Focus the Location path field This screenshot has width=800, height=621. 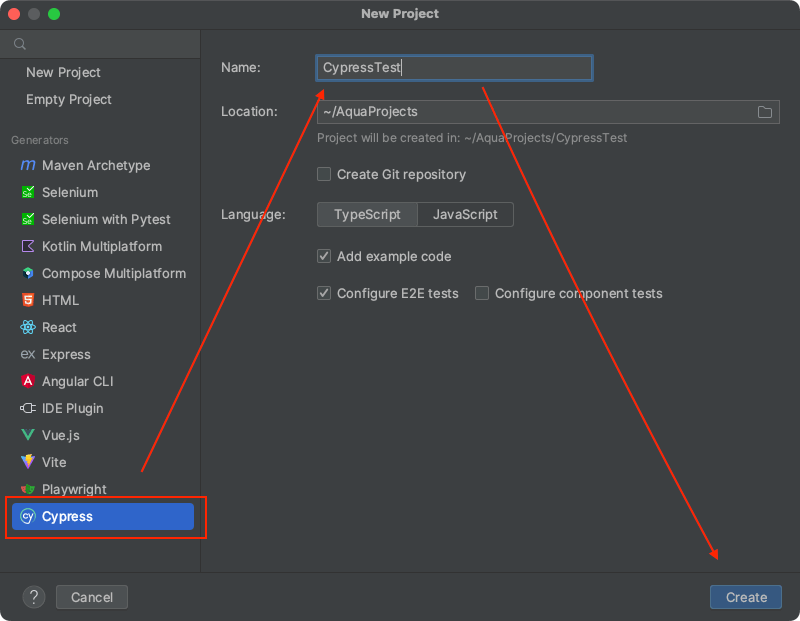click(x=548, y=112)
